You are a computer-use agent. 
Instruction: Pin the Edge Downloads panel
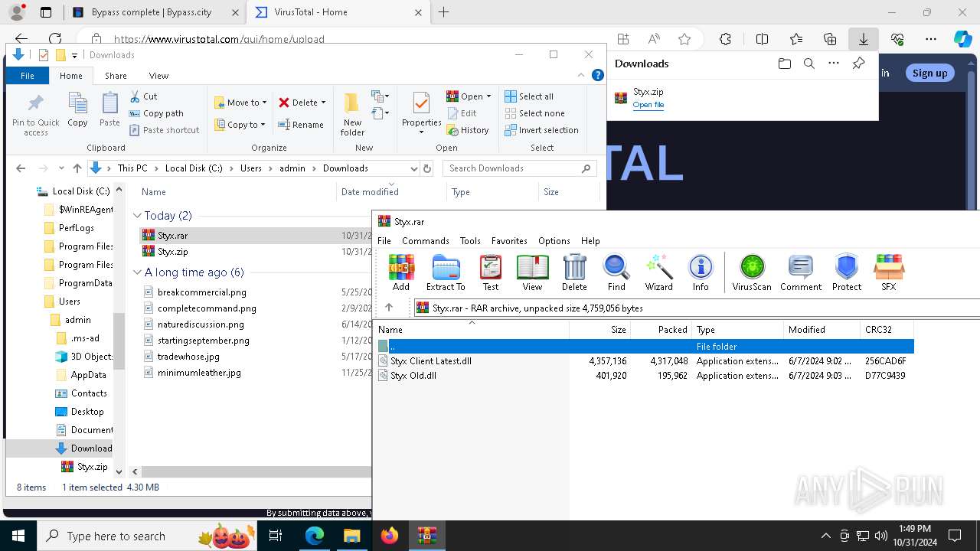(x=858, y=64)
